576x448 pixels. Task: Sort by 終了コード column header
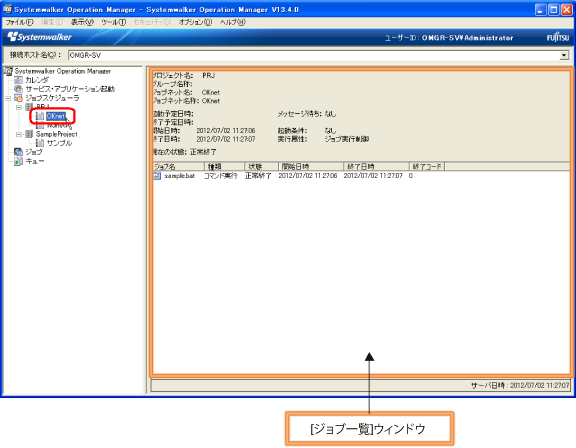coord(427,167)
